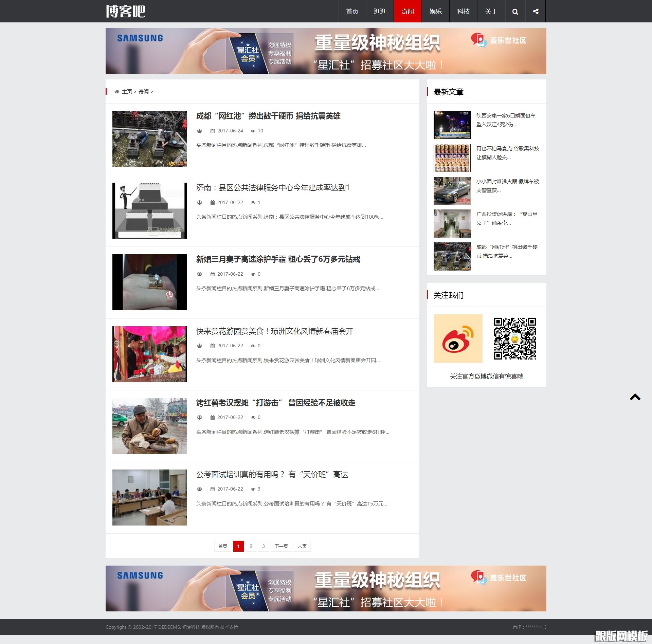Switch to the 娱乐 navigation tab
The height and width of the screenshot is (644, 652).
tap(436, 11)
